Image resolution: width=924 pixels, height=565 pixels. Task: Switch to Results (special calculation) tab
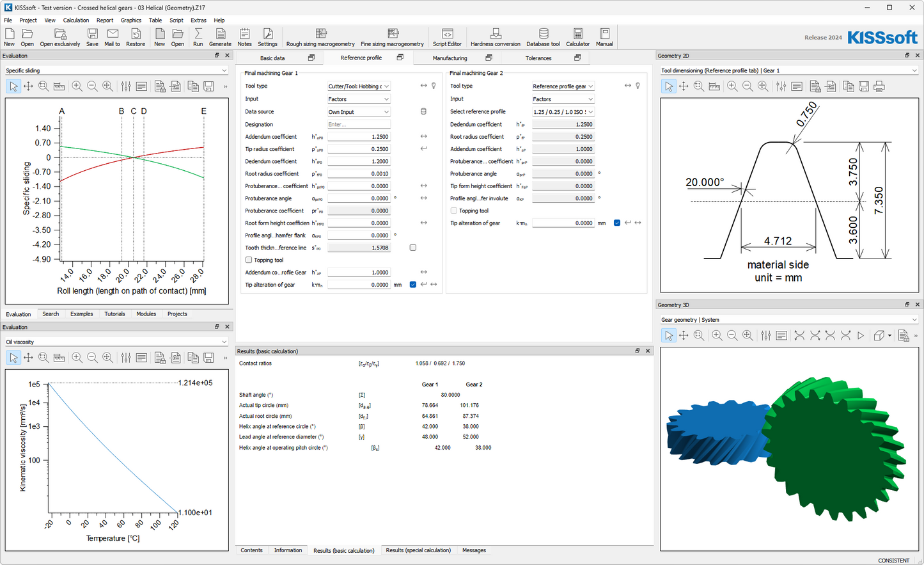point(418,550)
